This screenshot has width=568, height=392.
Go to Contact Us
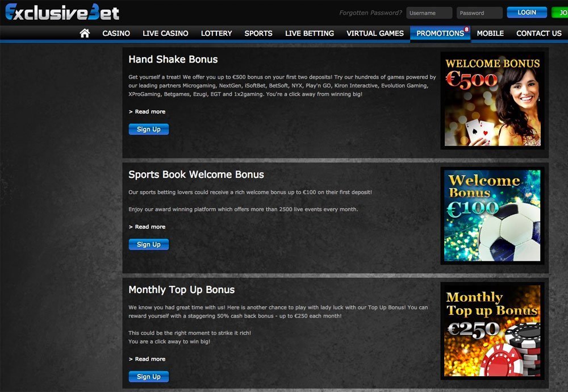pos(538,33)
